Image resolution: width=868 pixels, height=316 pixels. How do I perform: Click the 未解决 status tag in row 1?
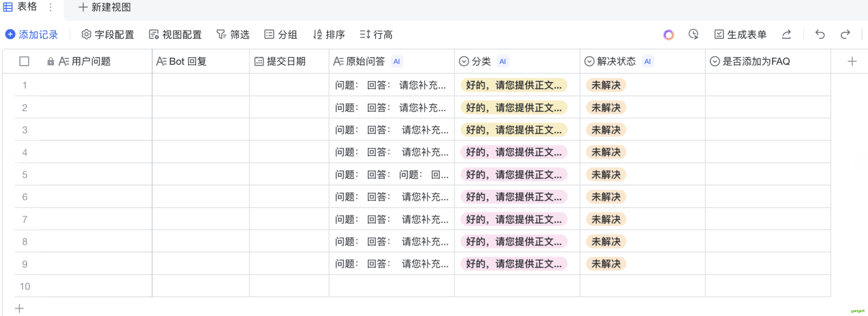tap(606, 85)
